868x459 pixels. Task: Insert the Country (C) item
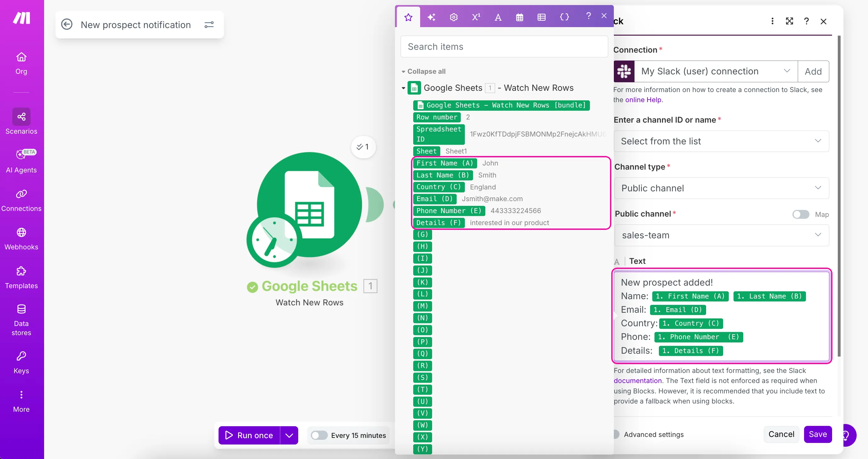439,187
